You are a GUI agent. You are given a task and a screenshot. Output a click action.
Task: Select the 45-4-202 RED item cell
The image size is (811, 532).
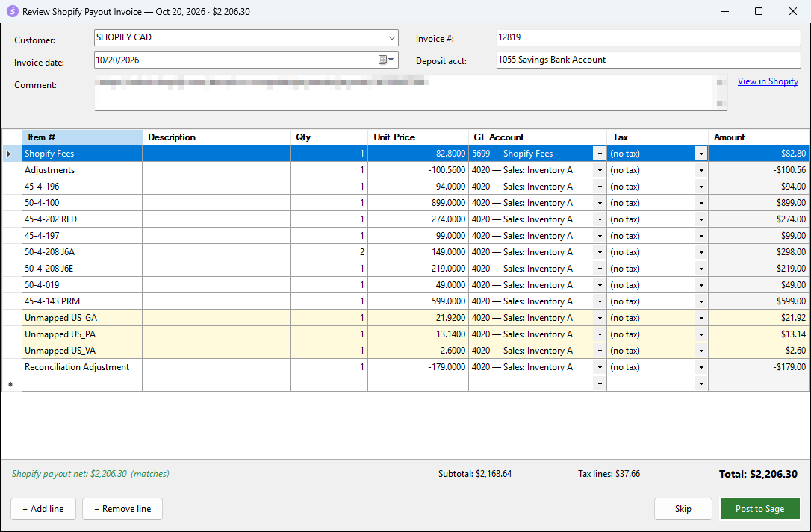point(81,219)
